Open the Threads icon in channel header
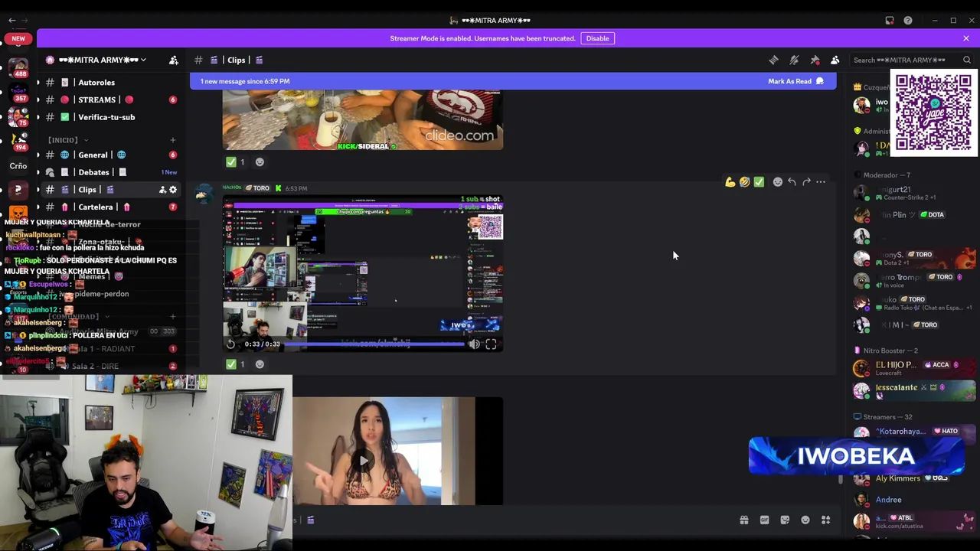The image size is (980, 551). 774,60
